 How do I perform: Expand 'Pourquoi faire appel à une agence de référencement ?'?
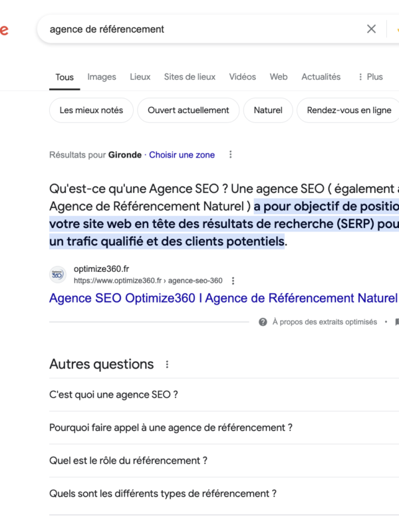coord(171,428)
